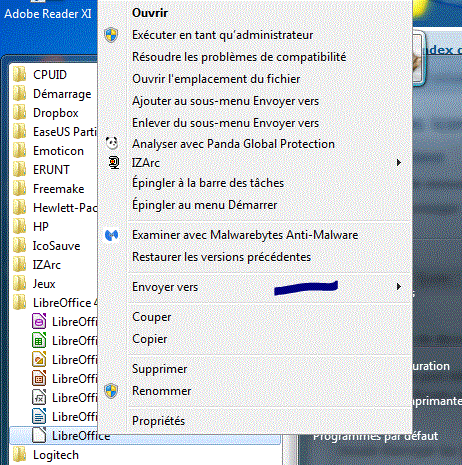The width and height of the screenshot is (462, 465).
Task: Open the Démarrage folder
Action: coord(62,94)
